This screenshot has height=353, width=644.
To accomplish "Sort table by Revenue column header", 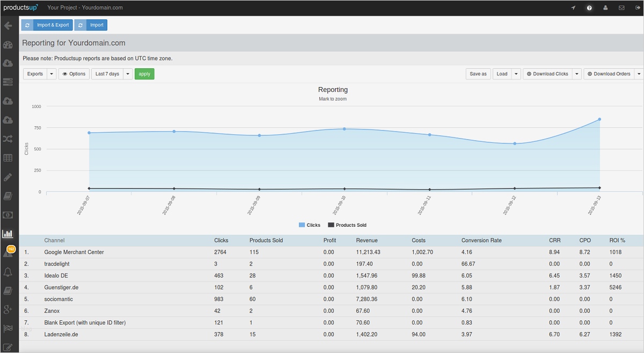I will click(367, 240).
